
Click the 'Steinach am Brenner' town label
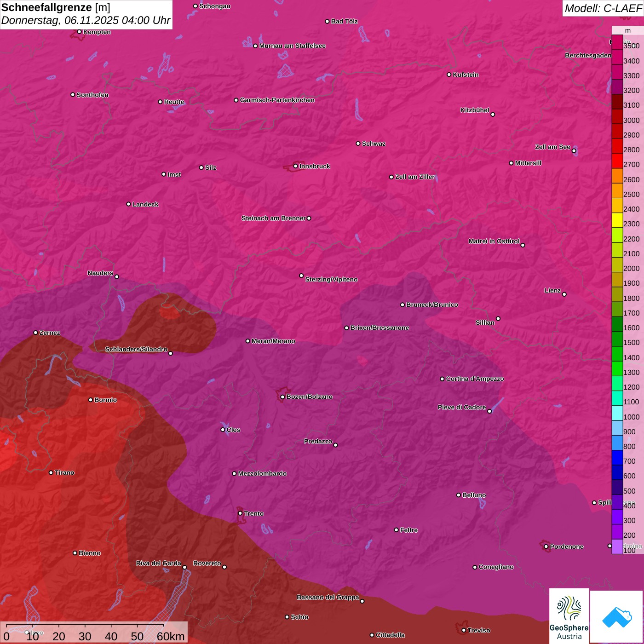273,218
